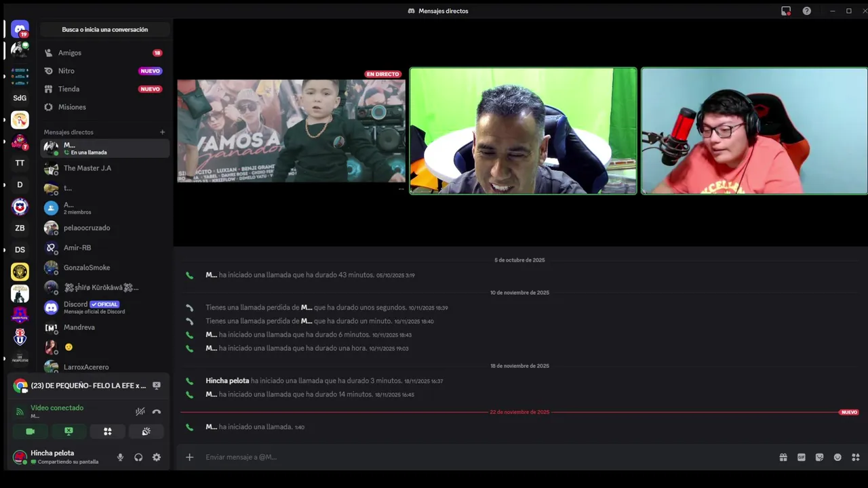The image size is (868, 488).
Task: Open the DS server
Action: 20,249
